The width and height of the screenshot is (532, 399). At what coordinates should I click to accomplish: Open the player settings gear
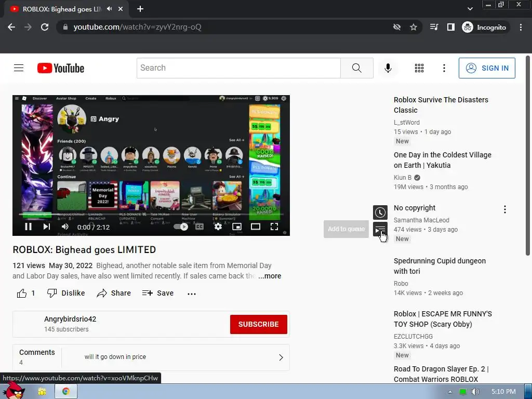pyautogui.click(x=218, y=227)
